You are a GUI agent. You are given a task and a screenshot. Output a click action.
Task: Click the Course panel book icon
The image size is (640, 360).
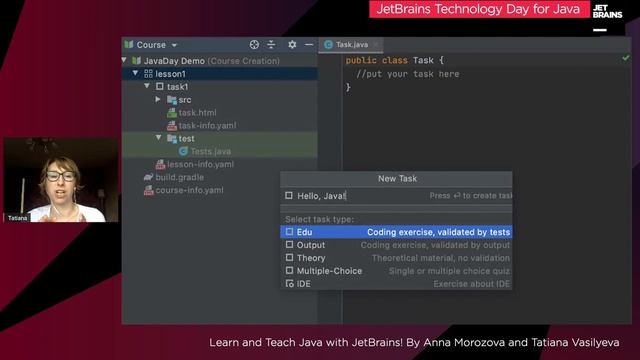point(129,44)
